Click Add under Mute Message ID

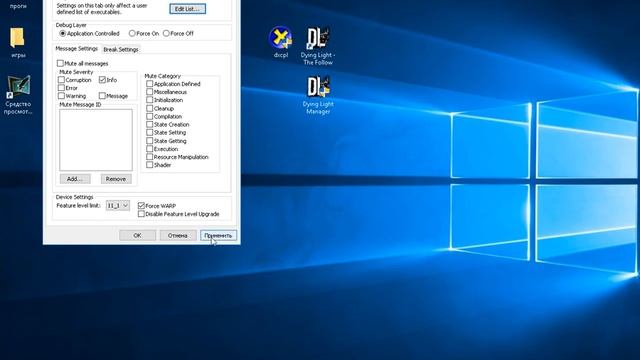pyautogui.click(x=75, y=179)
